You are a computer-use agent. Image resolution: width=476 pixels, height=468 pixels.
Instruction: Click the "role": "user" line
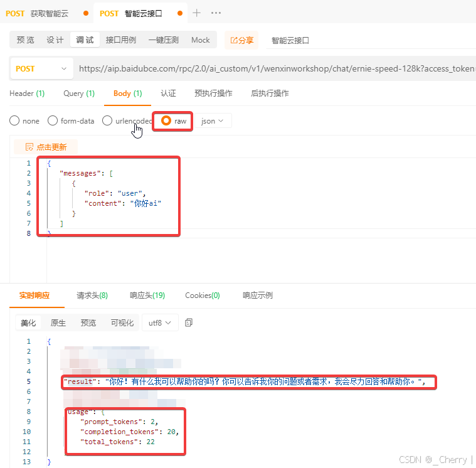pos(115,193)
